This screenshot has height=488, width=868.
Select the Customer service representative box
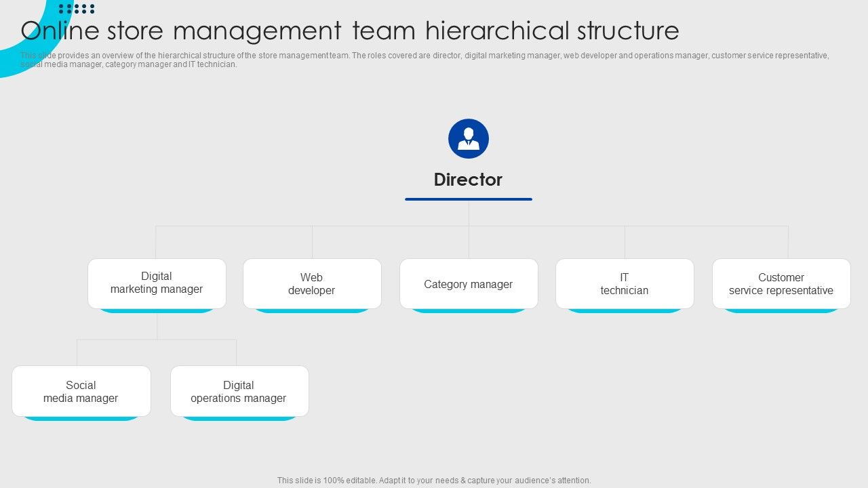781,284
